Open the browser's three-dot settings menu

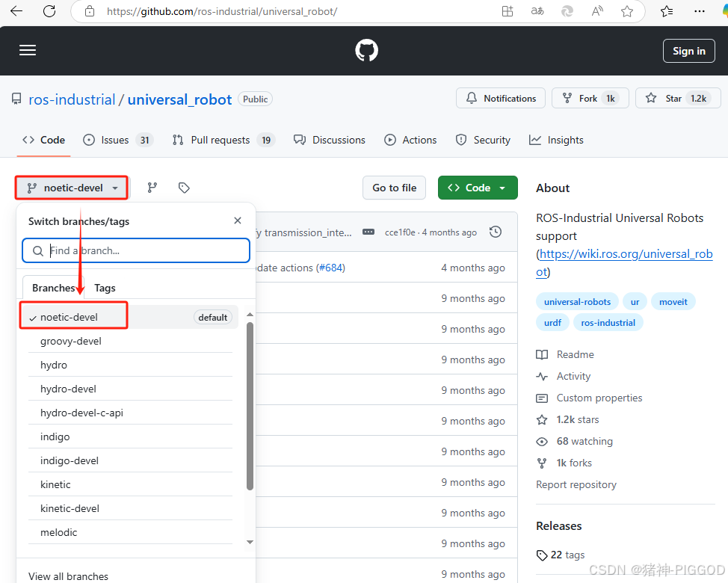pos(699,11)
